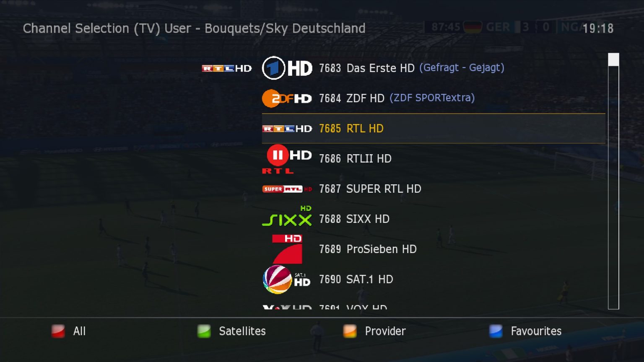The width and height of the screenshot is (644, 362).
Task: Open the ZDF SPORTextra programme info
Action: click(432, 98)
